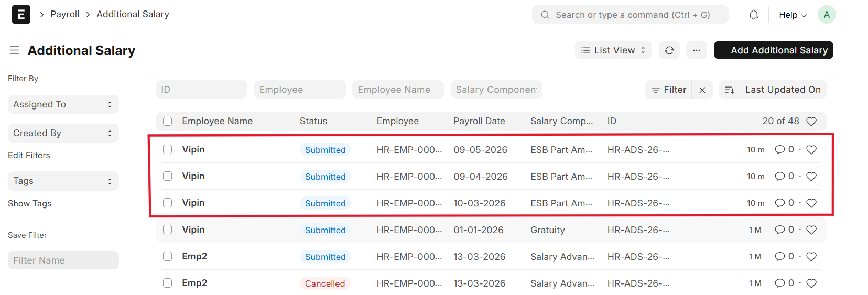The image size is (868, 295).
Task: Open the three-dots more options menu
Action: (x=696, y=50)
